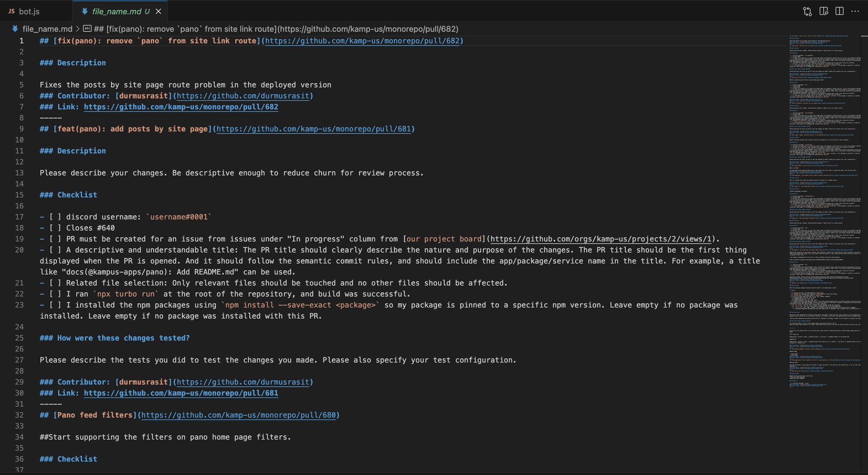Open pull/681 link in feat(pano) heading

pos(314,129)
